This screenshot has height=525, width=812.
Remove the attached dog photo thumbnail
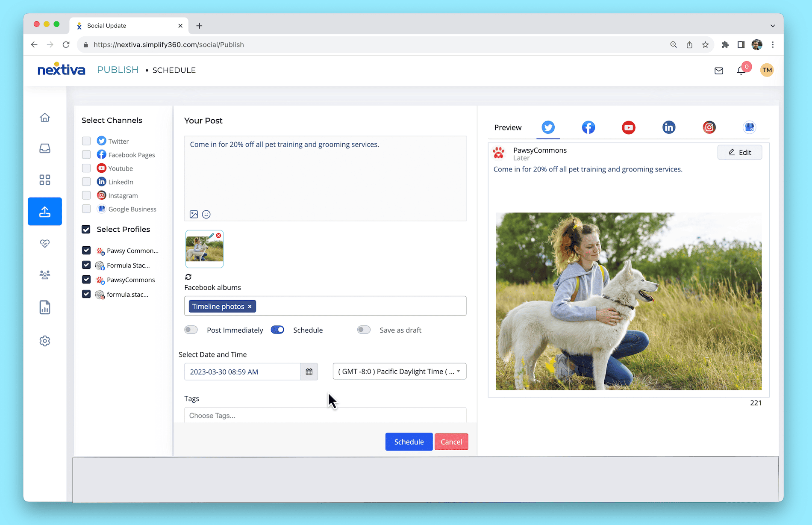219,236
